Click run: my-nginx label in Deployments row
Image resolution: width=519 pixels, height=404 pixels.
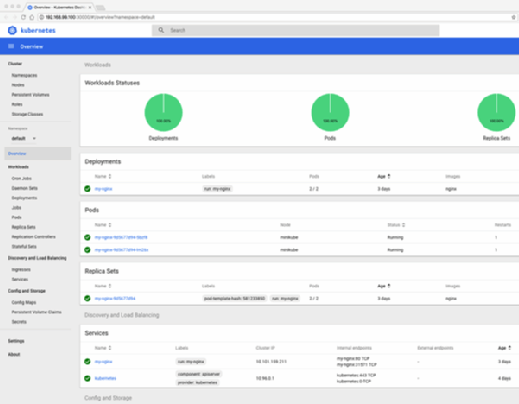pos(217,189)
